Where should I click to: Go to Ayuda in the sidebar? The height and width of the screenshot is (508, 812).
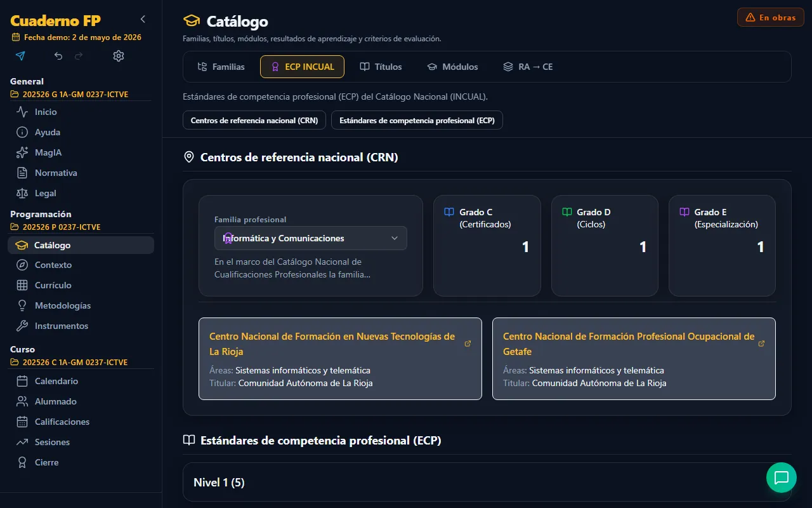pos(81,132)
